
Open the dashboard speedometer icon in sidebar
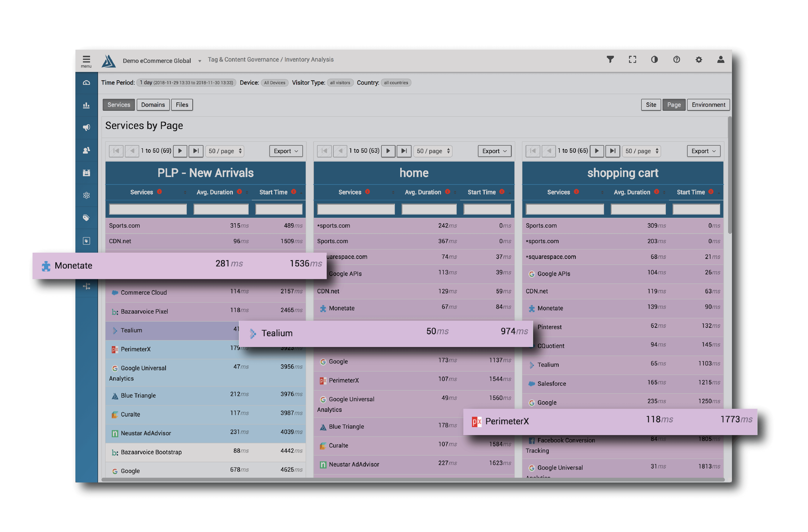click(x=87, y=83)
